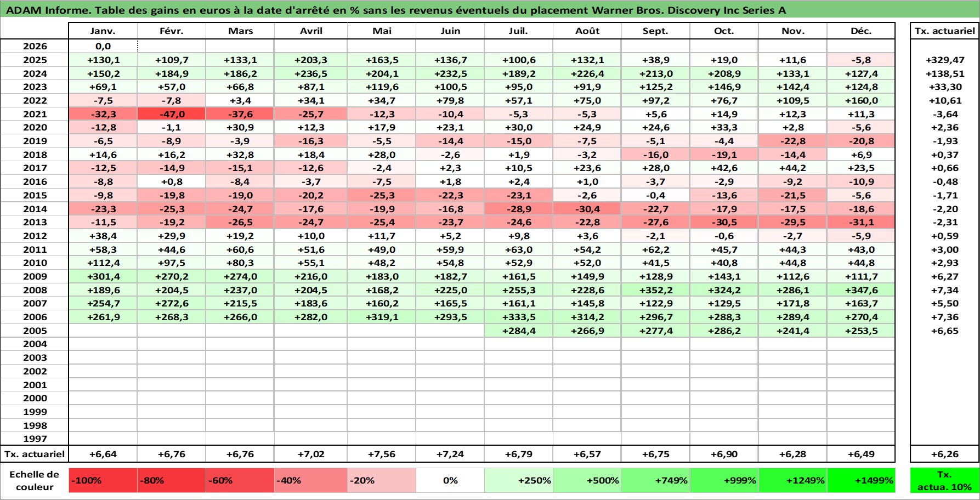Click the +250% pale green swatch
Image resolution: width=980 pixels, height=500 pixels.
[x=518, y=480]
